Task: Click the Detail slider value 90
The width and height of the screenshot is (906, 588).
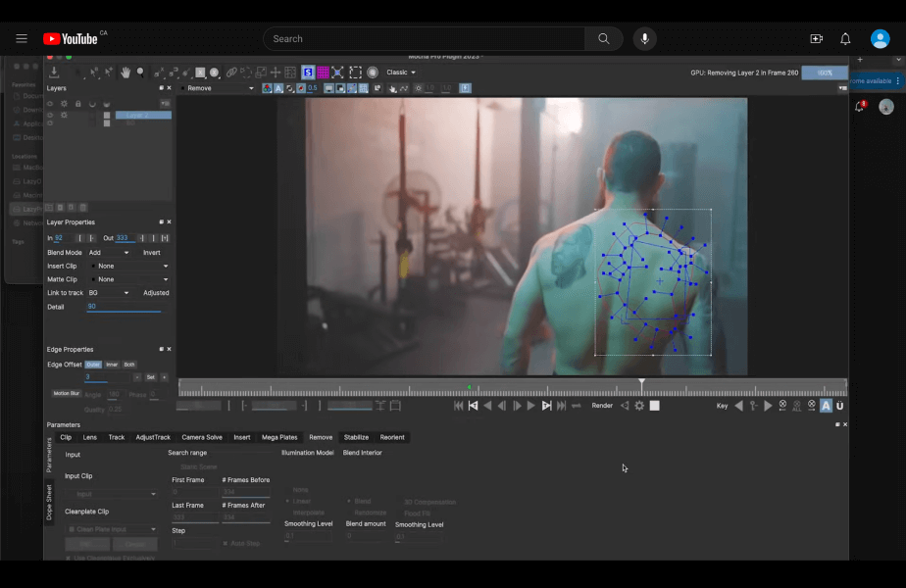Action: pos(125,307)
